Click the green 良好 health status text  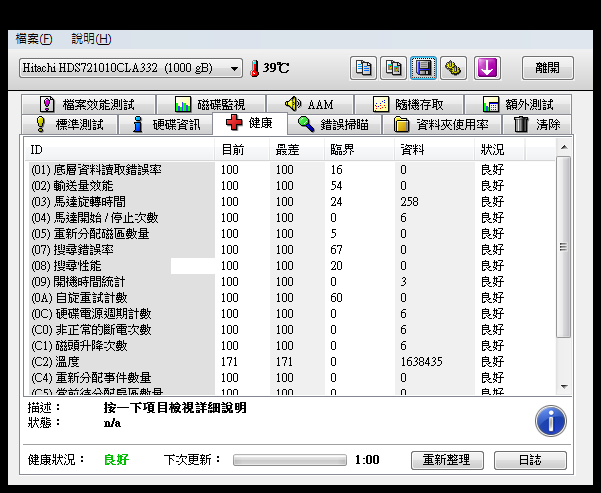(117, 460)
